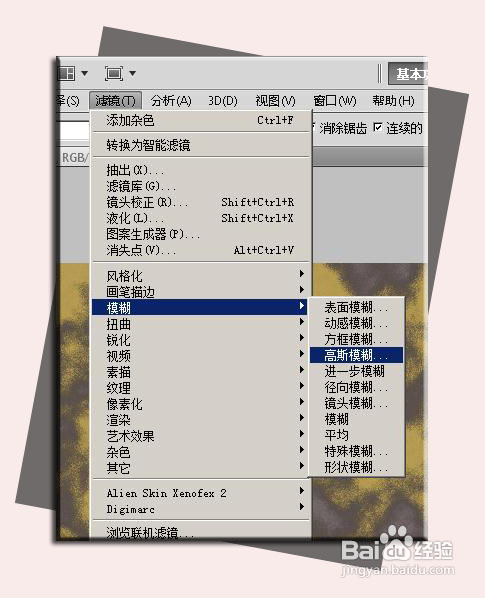
Task: Click the 基本 workspace button
Action: (408, 74)
